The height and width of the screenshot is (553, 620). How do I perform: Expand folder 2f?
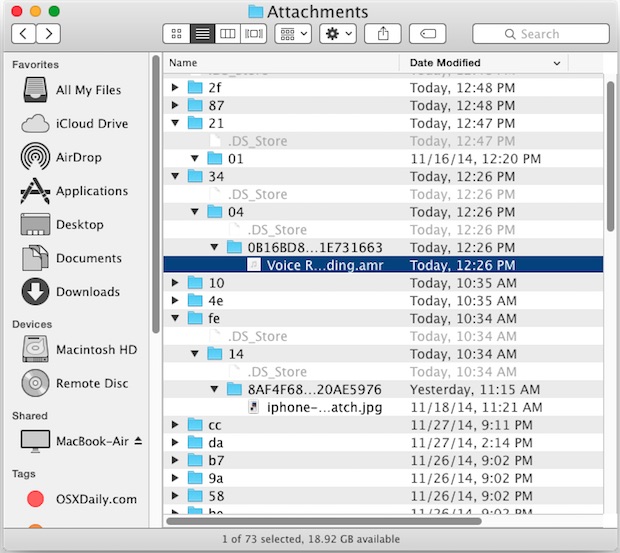175,87
